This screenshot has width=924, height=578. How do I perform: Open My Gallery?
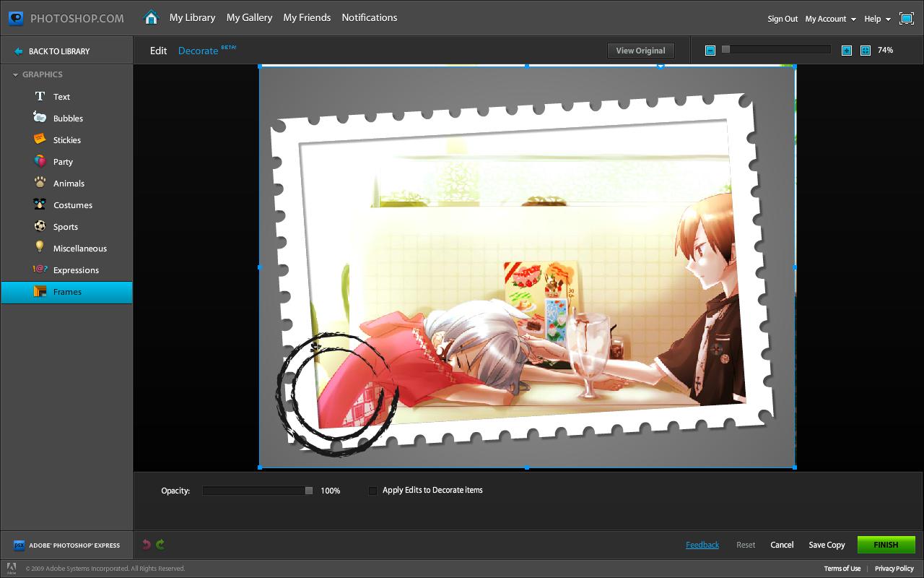[x=249, y=17]
